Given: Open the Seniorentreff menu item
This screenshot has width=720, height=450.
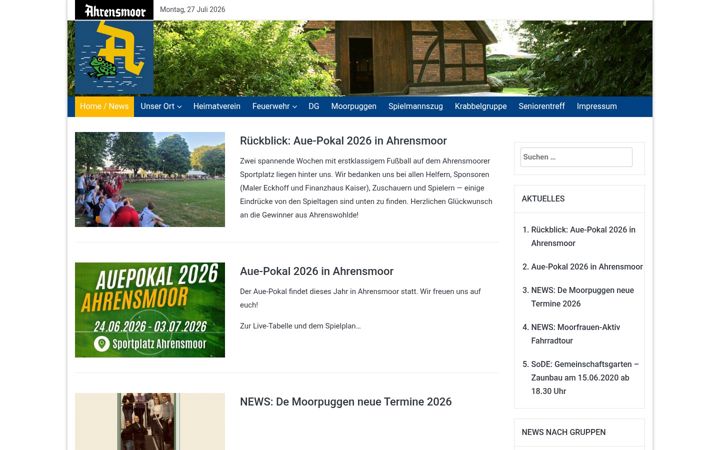Looking at the screenshot, I should pyautogui.click(x=541, y=106).
